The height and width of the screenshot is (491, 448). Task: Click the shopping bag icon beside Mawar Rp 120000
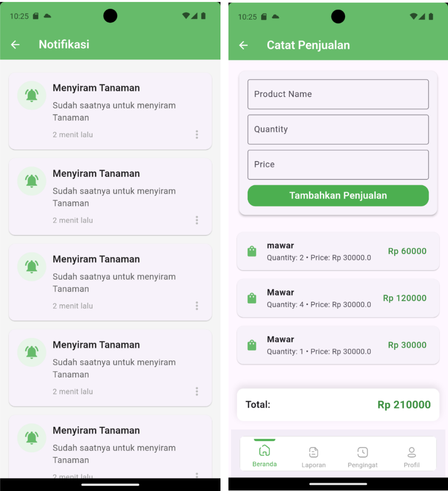tap(252, 298)
